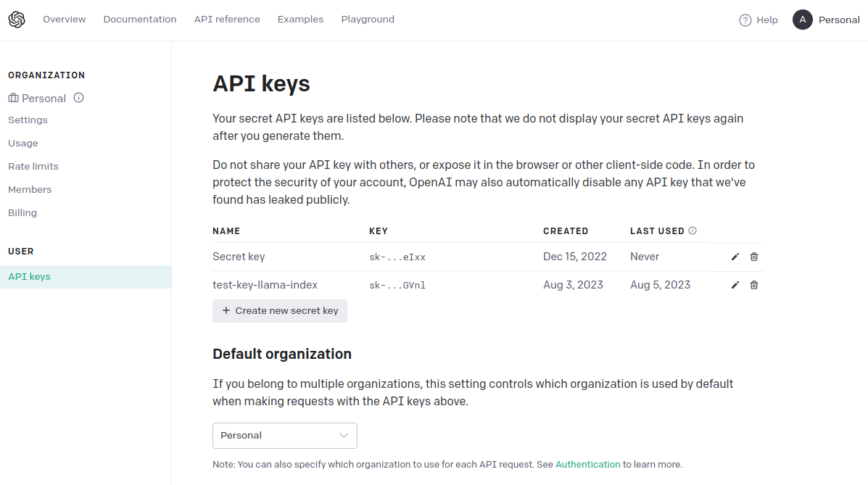868x485 pixels.
Task: Open Rate limits in sidebar
Action: [33, 166]
